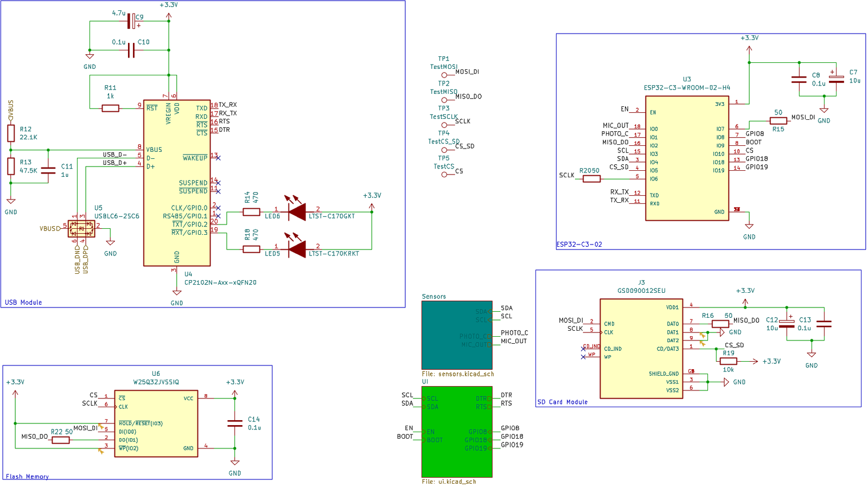The height and width of the screenshot is (488, 868).
Task: Click the 'File: ui.kicad_sch' filename text
Action: 449,481
